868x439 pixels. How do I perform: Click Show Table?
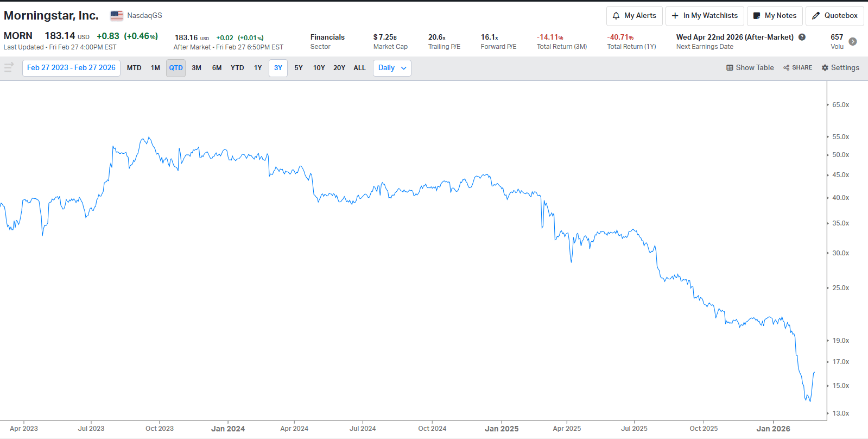tap(750, 68)
